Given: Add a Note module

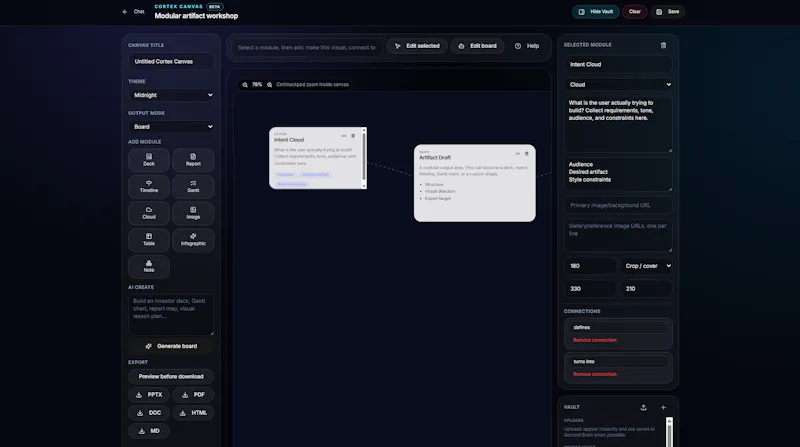Looking at the screenshot, I should tap(149, 266).
